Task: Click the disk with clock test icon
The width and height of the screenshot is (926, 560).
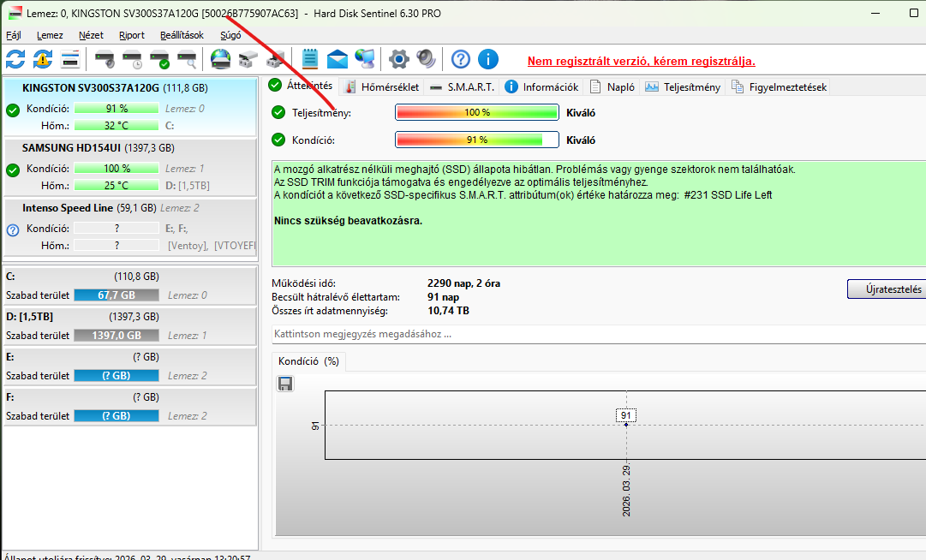Action: click(x=132, y=59)
